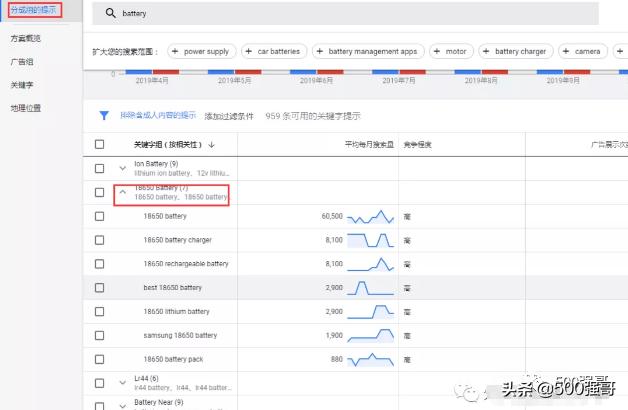Select checkbox for 18650 battery pack
The width and height of the screenshot is (628, 410).
pos(99,360)
